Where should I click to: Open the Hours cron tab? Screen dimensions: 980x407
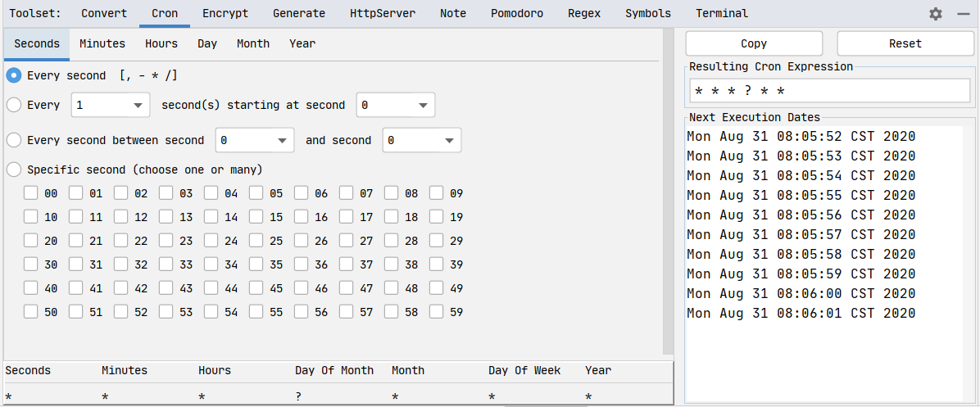pos(161,43)
